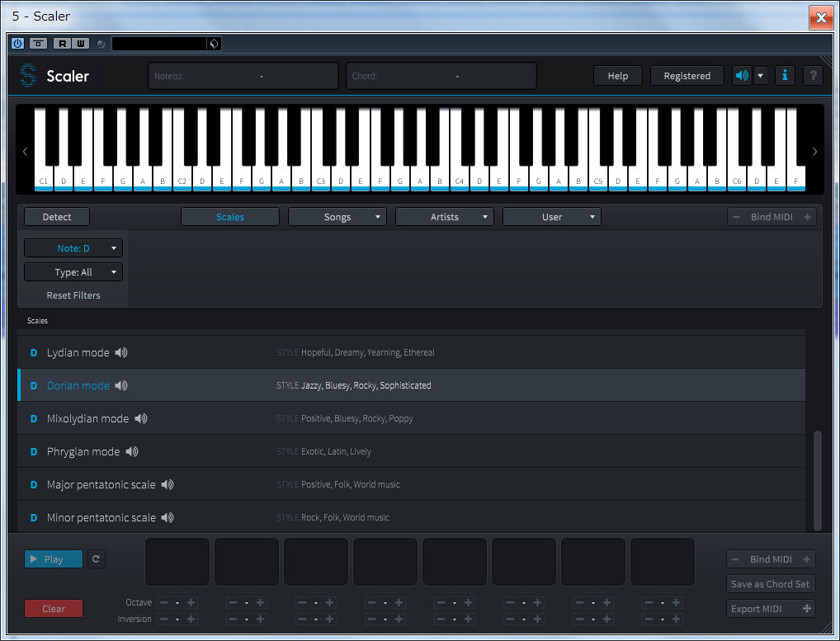Click the red Clear button
The height and width of the screenshot is (641, 840).
(x=54, y=608)
